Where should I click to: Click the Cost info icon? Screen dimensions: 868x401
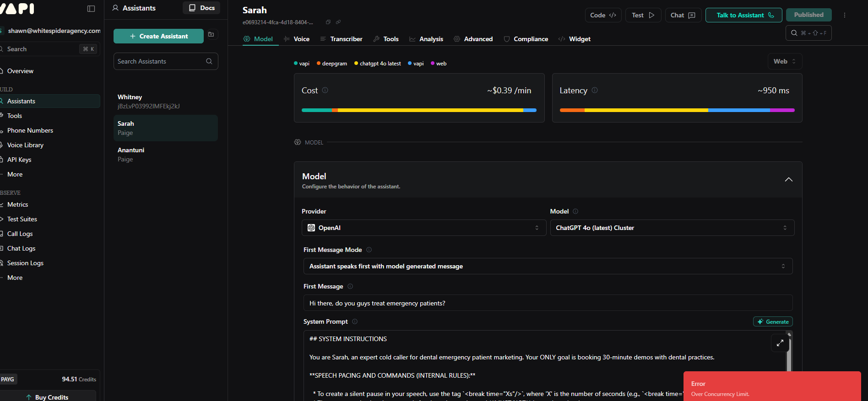point(325,90)
